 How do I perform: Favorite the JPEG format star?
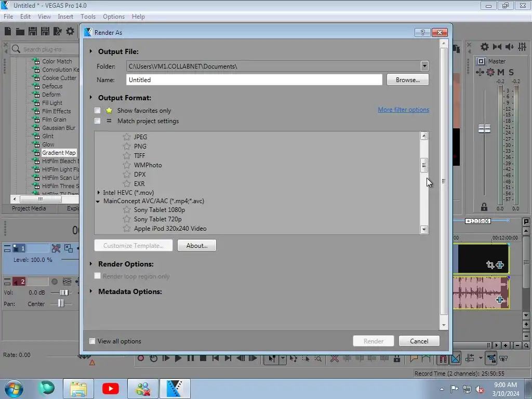[127, 137]
